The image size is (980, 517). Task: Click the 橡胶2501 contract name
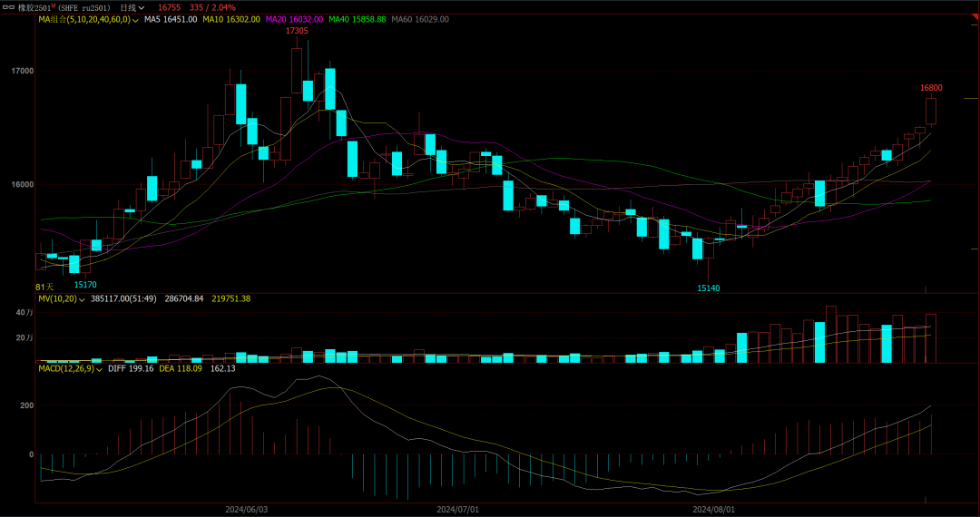(x=35, y=7)
